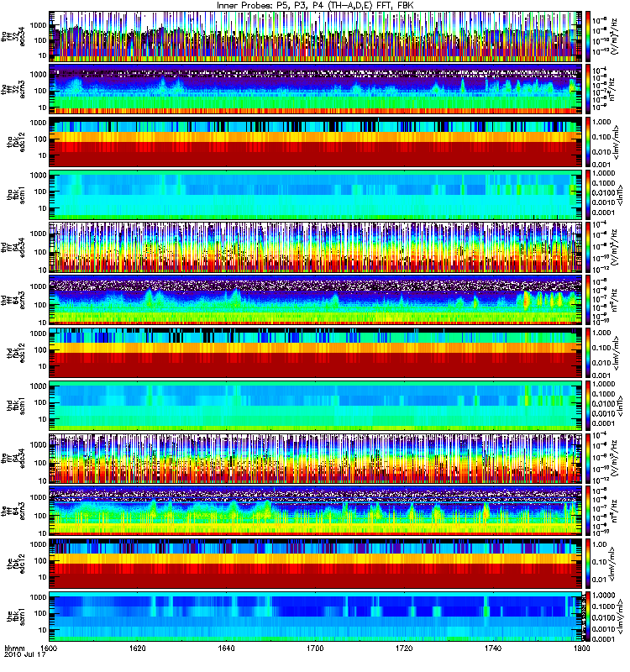The image size is (630, 672).
Task: Click the 1700 time axis label
Action: tap(315, 648)
